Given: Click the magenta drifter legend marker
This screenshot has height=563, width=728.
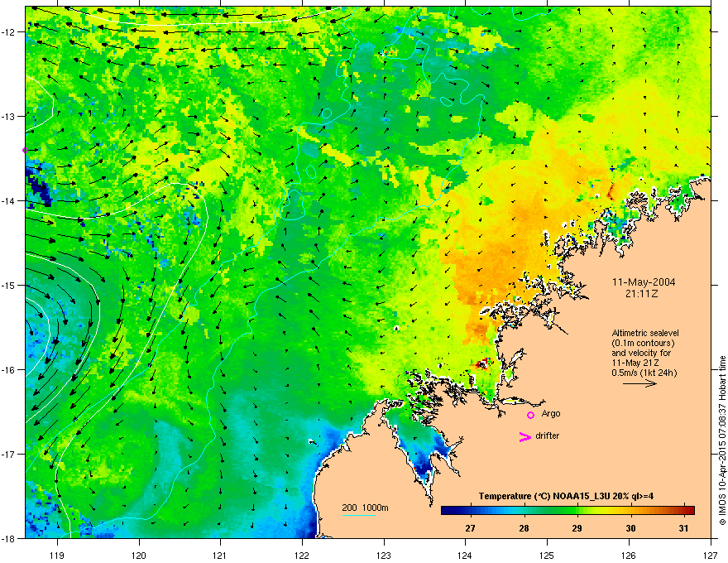Looking at the screenshot, I should coord(525,436).
